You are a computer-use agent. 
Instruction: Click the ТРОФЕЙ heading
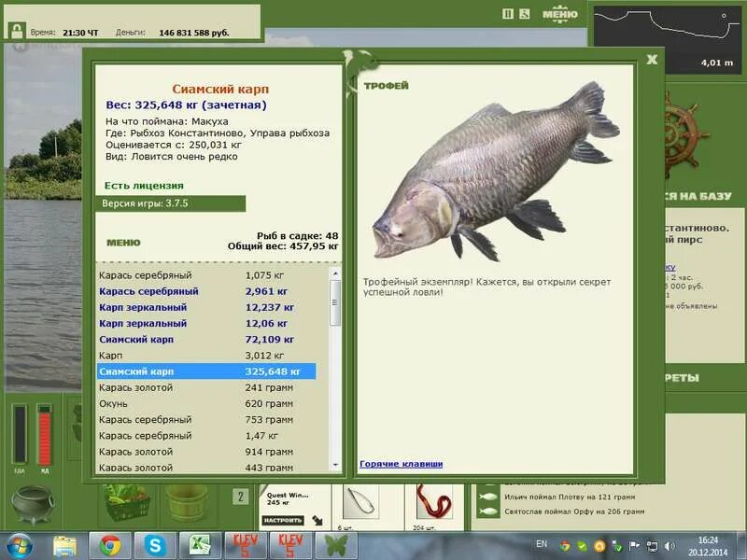point(387,86)
